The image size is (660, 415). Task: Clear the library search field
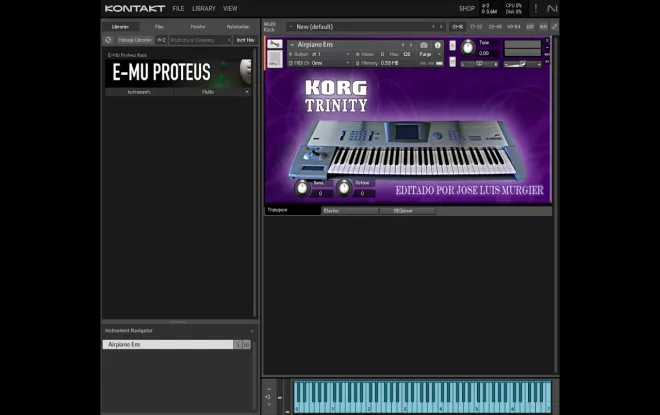tap(229, 40)
